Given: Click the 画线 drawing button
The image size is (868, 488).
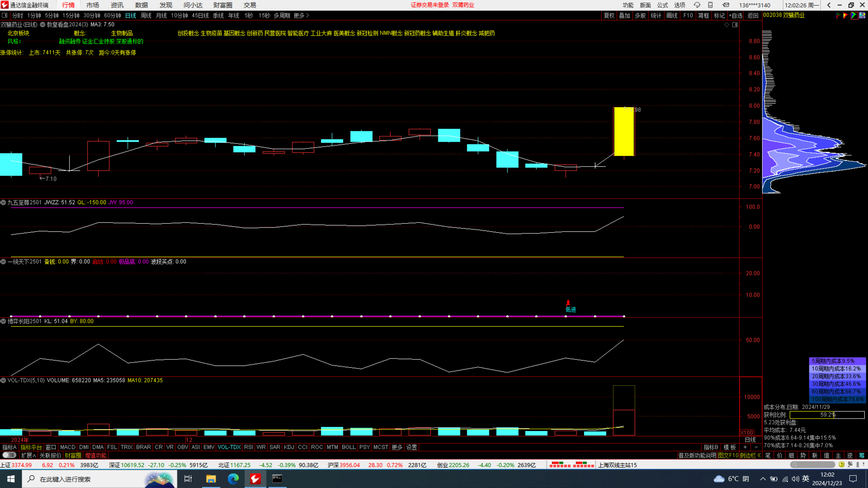Looking at the screenshot, I should [672, 15].
